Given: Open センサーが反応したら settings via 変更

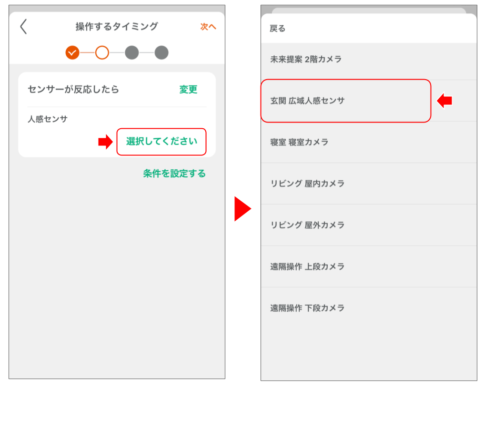Looking at the screenshot, I should point(188,90).
